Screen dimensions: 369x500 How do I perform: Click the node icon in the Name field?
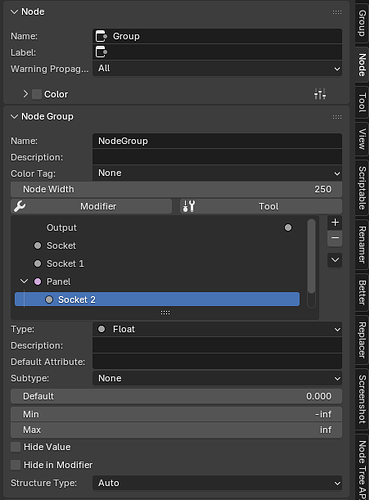point(101,36)
